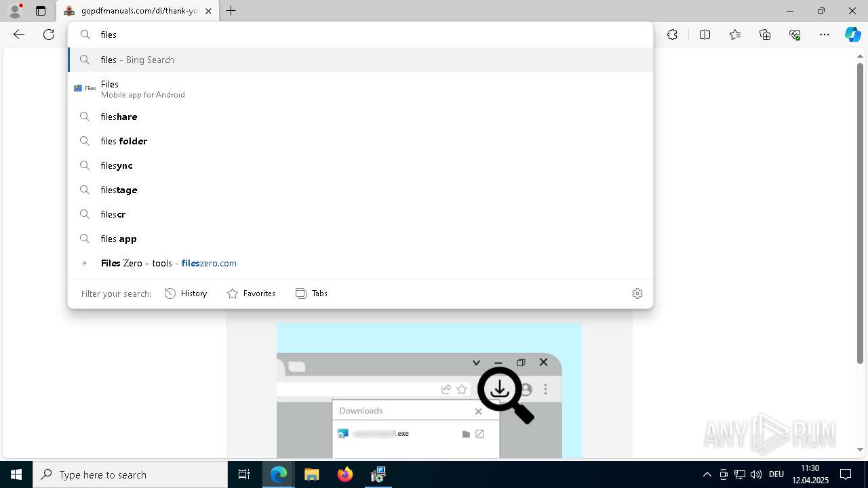
Task: Open Copilot sidebar icon
Action: click(x=852, y=35)
